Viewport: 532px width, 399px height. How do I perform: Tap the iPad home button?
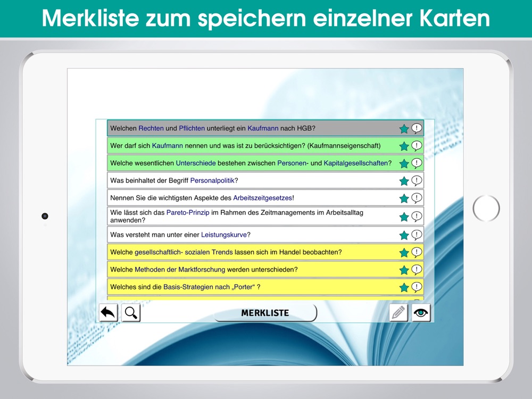tap(486, 208)
